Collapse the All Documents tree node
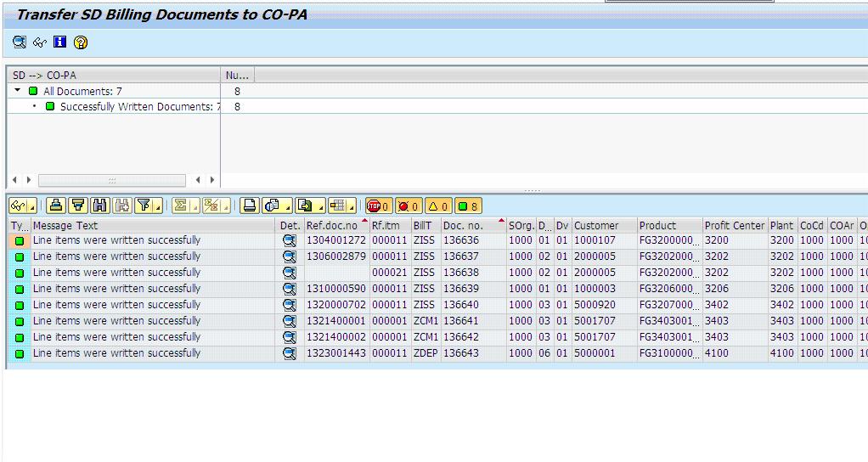This screenshot has height=462, width=868. pyautogui.click(x=18, y=90)
